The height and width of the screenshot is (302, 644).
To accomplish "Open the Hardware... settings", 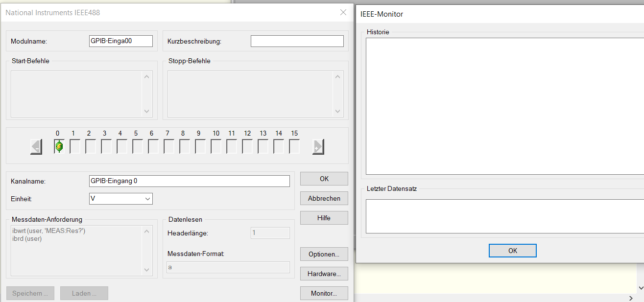I will [324, 274].
